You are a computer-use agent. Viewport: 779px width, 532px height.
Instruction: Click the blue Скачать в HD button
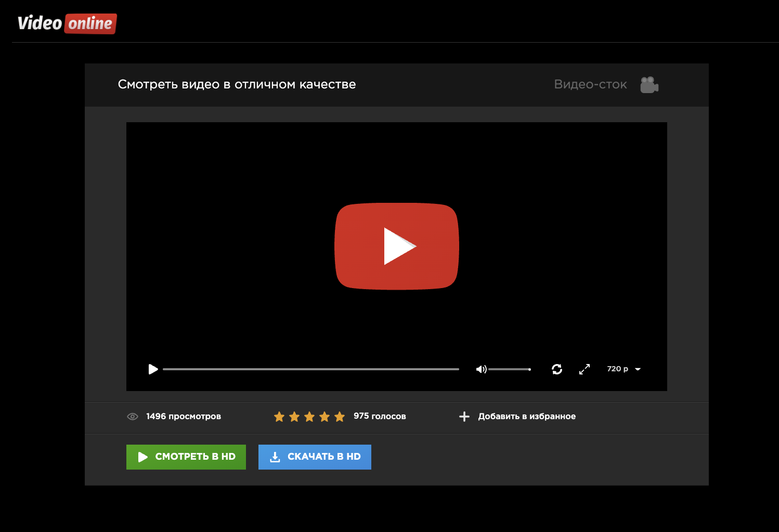point(314,457)
